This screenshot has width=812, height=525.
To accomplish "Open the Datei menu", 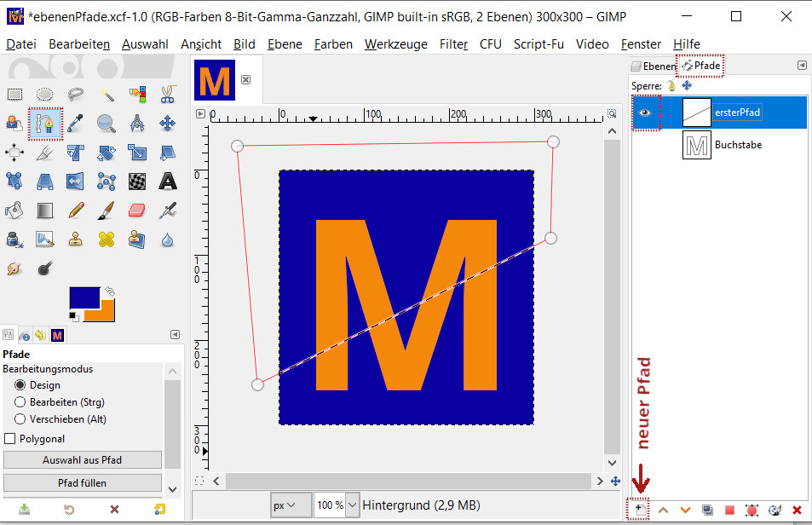I will pos(21,44).
